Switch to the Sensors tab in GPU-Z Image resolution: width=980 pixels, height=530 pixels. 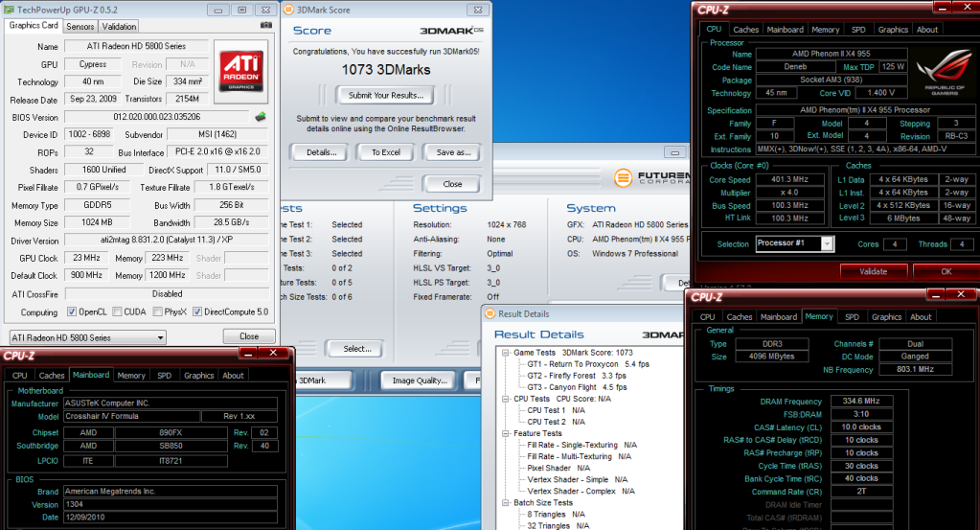point(80,27)
